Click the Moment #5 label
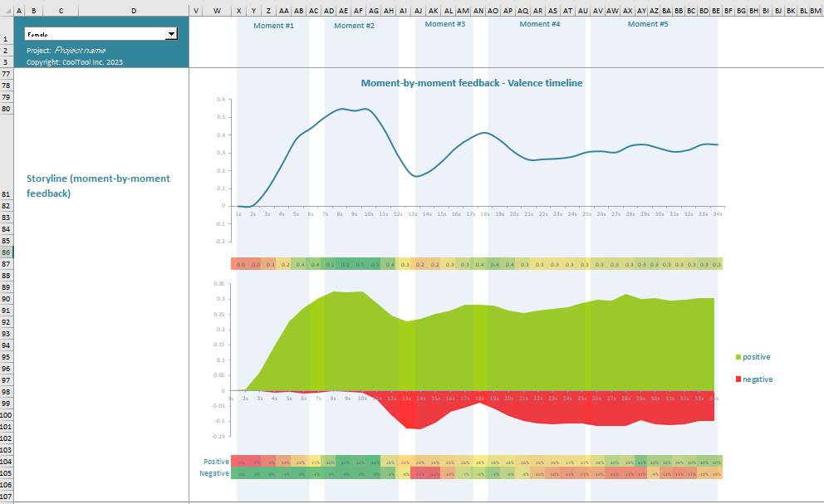The width and height of the screenshot is (824, 504). [x=648, y=24]
